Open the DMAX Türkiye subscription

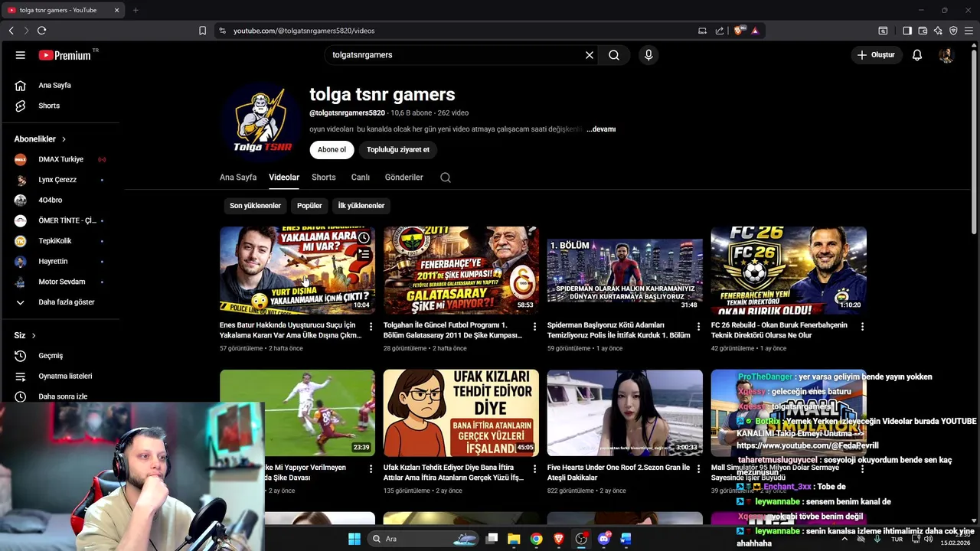(61, 159)
